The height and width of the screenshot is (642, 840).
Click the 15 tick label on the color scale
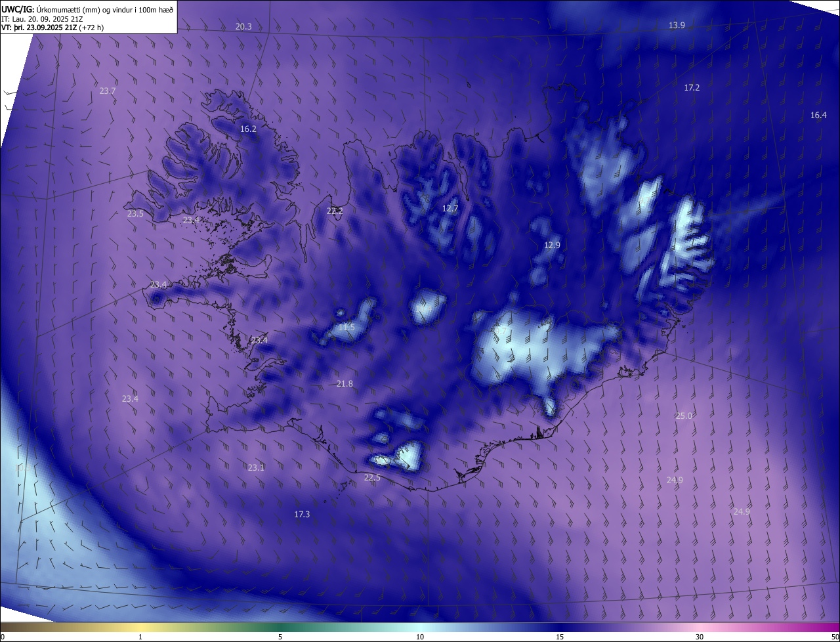[560, 637]
